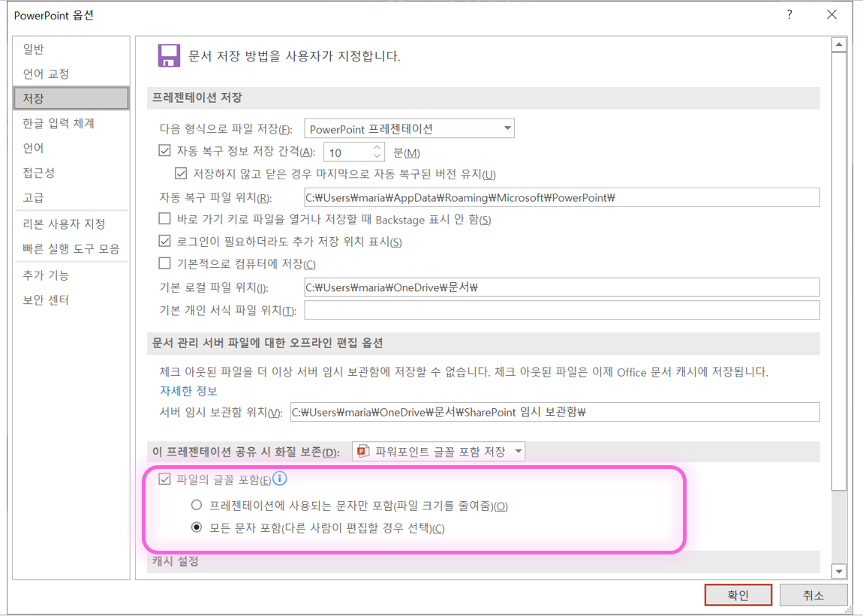
Task: Click the help question mark icon
Action: click(x=789, y=15)
